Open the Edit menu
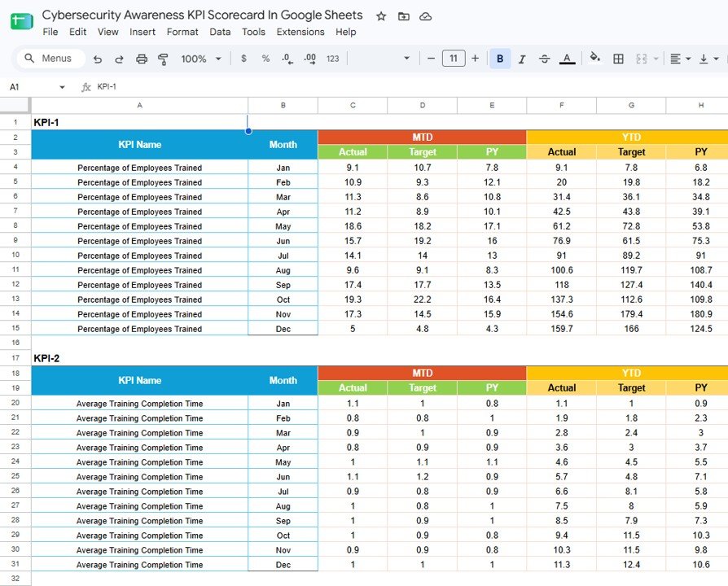Viewport: 728px width, 586px height. (77, 32)
